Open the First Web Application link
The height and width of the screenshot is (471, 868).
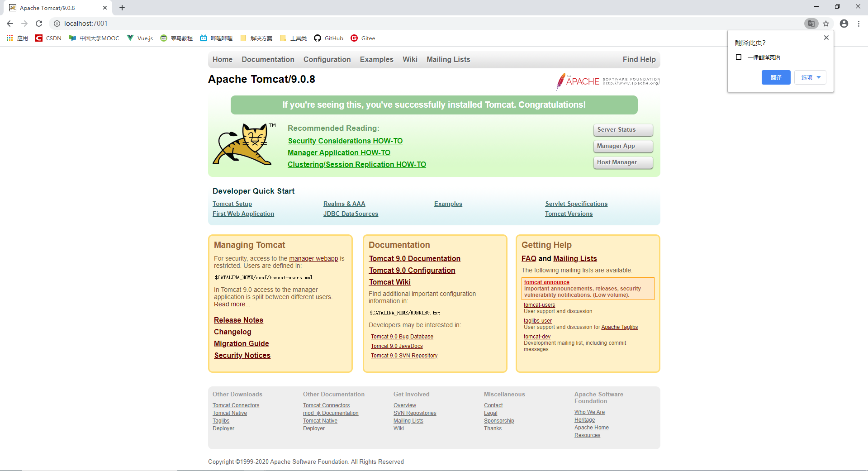(243, 214)
